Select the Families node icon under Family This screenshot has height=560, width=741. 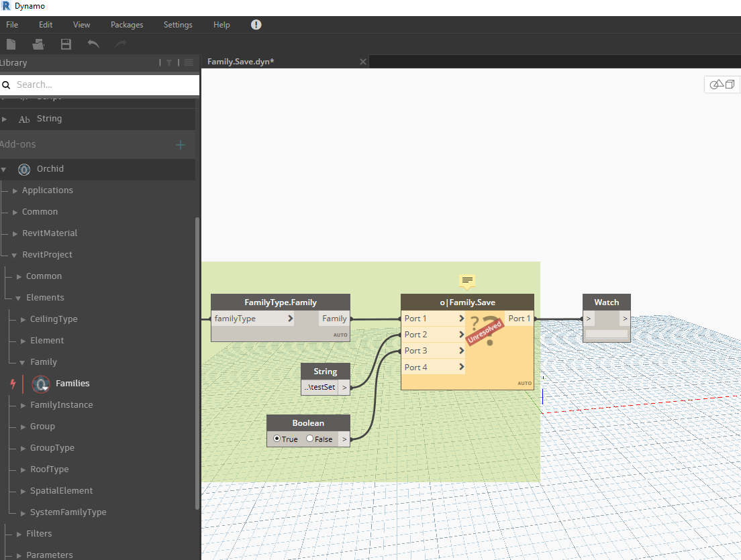click(41, 383)
